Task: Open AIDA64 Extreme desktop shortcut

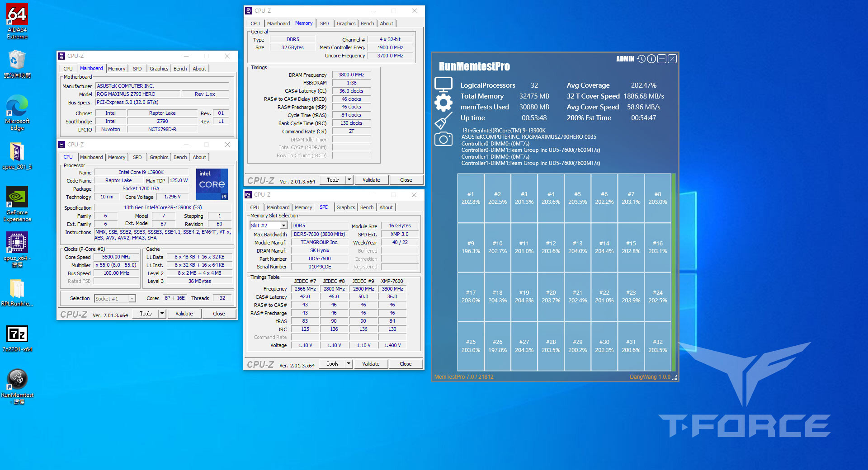Action: pos(17,22)
